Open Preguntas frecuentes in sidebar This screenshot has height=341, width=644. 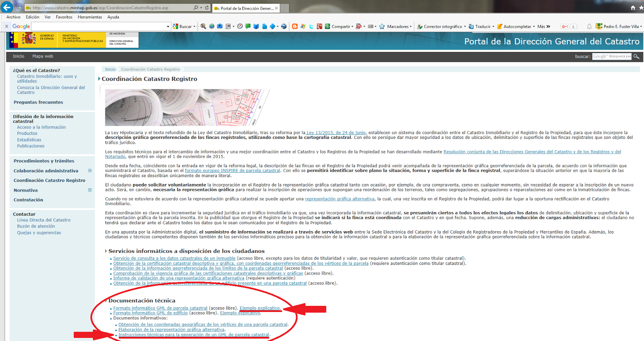[x=38, y=102]
